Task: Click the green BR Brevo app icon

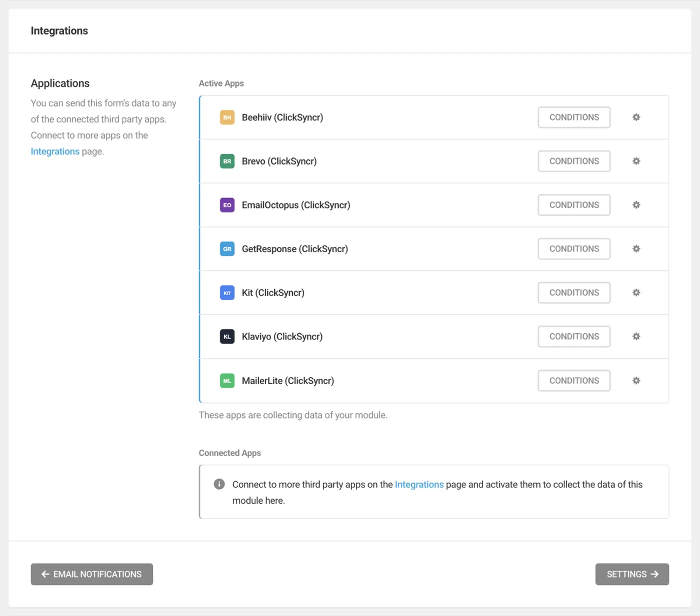Action: click(x=227, y=161)
